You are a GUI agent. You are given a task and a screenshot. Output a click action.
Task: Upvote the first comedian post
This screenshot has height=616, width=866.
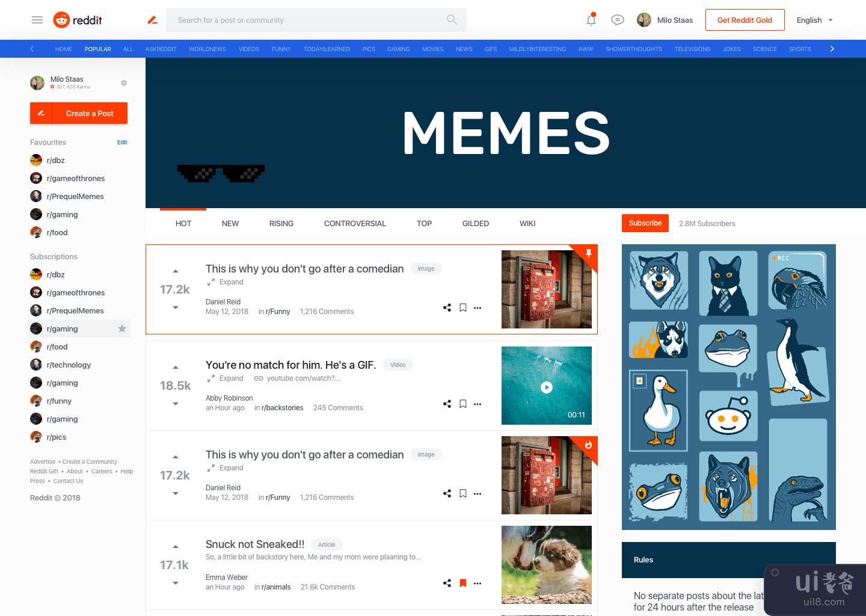point(176,271)
